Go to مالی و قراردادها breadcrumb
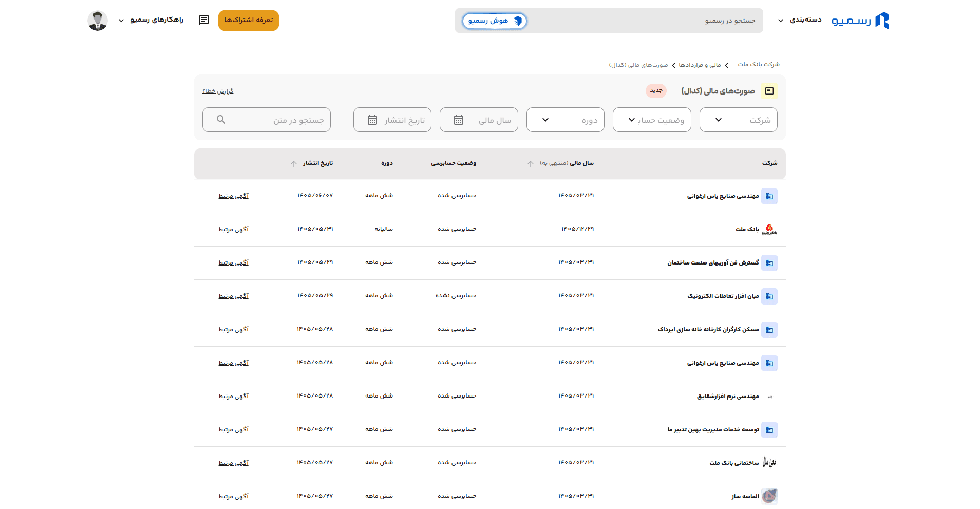980x509 pixels. (x=700, y=65)
